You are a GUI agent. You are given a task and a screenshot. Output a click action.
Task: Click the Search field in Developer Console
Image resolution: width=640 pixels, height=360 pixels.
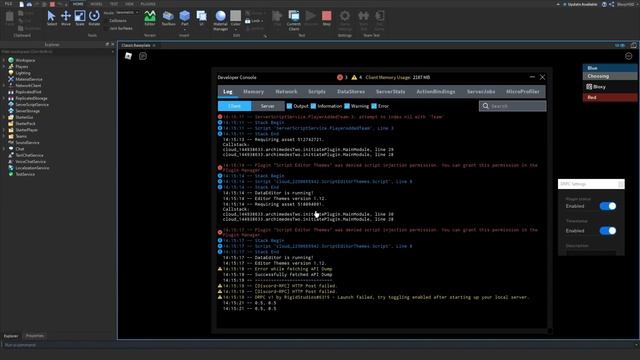pos(512,106)
